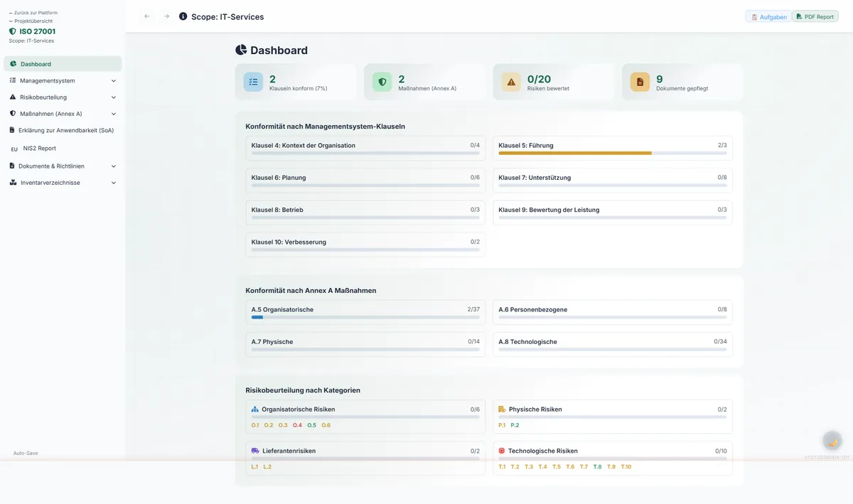Open Klausel 9: Bewertung der Leistung card

coord(613,213)
